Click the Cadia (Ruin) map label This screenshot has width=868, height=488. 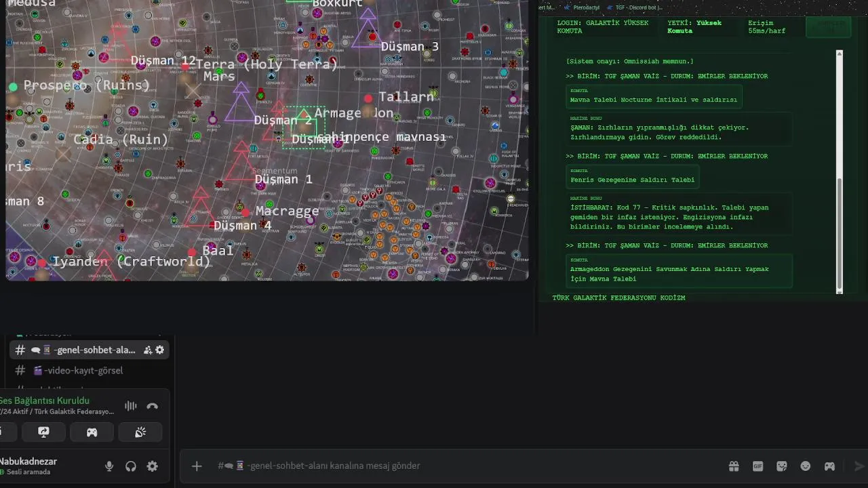[x=121, y=140]
